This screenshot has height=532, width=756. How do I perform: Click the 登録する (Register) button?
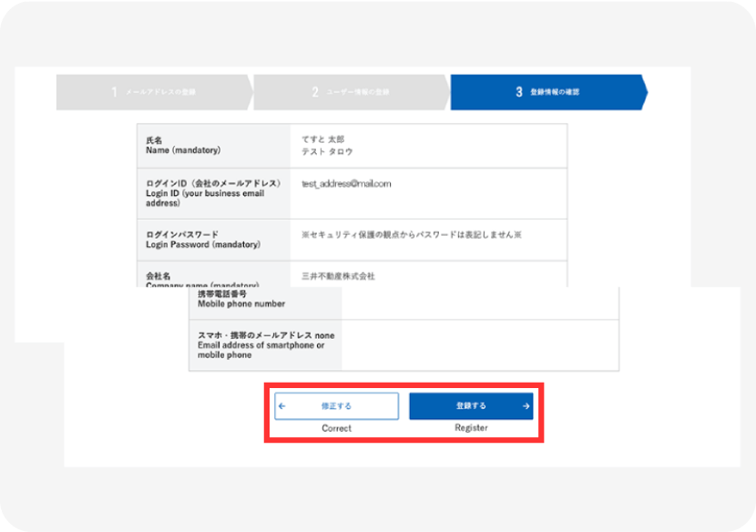coord(471,405)
